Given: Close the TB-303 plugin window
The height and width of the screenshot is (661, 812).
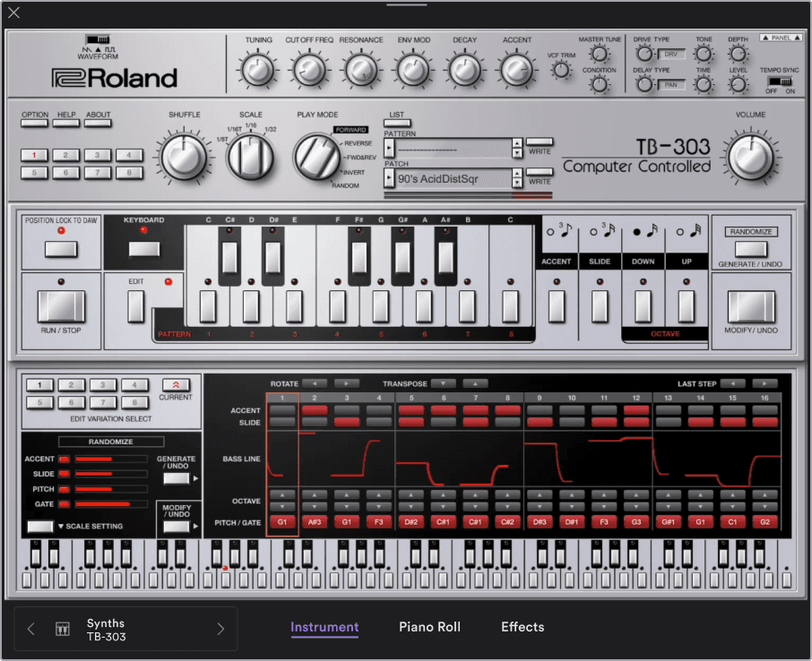Looking at the screenshot, I should [14, 13].
